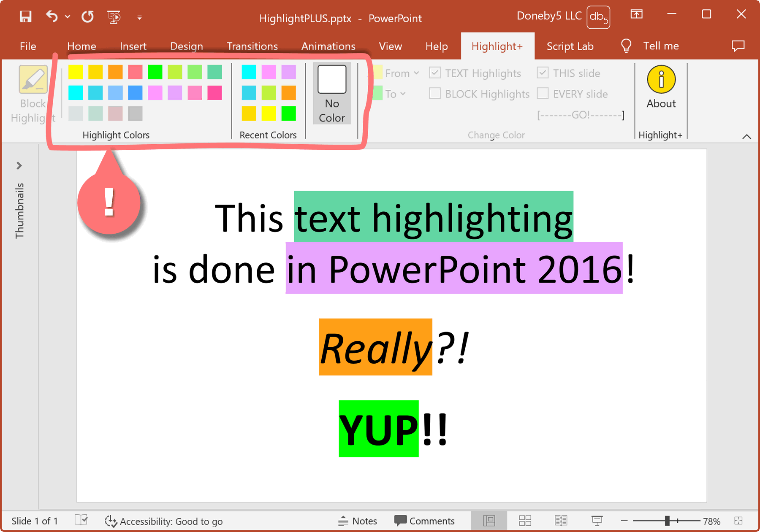The height and width of the screenshot is (532, 760).
Task: Switch to Slide Sorter view
Action: pyautogui.click(x=525, y=521)
